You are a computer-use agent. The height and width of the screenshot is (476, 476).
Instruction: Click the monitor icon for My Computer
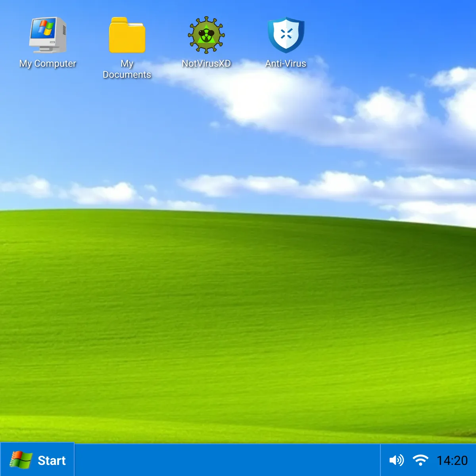click(x=48, y=36)
